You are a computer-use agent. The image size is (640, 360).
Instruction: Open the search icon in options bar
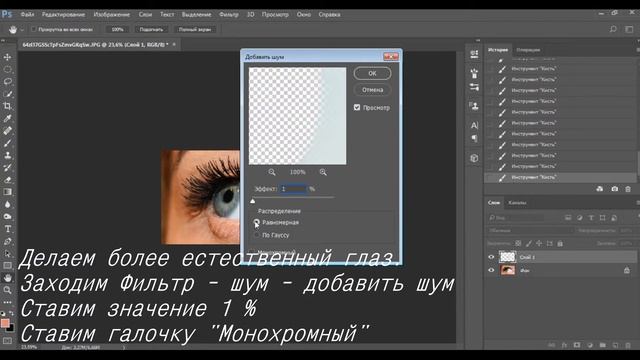[x=613, y=29]
